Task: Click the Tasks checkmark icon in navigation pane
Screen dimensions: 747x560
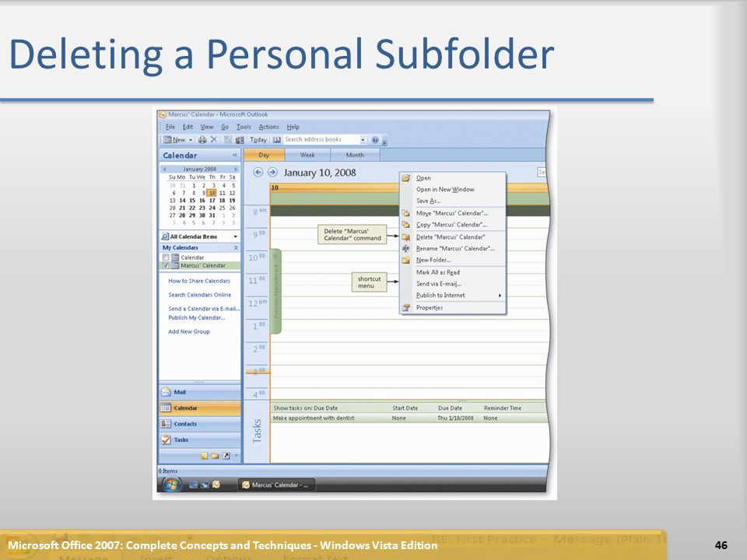Action: pyautogui.click(x=166, y=439)
